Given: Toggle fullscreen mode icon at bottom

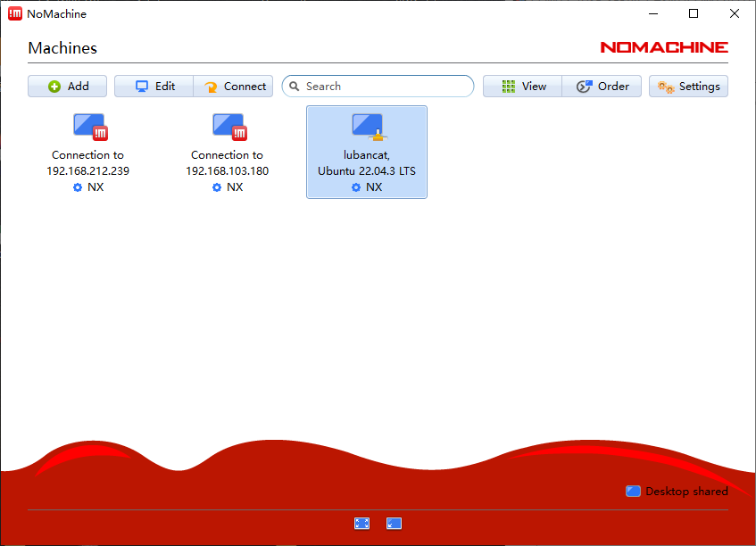Looking at the screenshot, I should click(361, 524).
